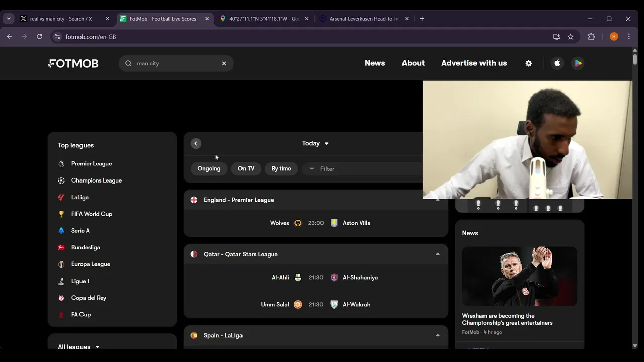Screen dimensions: 644x362
Task: Switch to the Google Maps coordinates tab
Action: (x=264, y=19)
